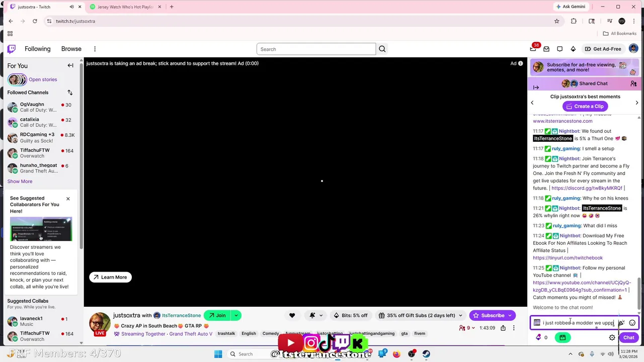Click the Twitch search field
The image size is (644, 362).
click(316, 49)
